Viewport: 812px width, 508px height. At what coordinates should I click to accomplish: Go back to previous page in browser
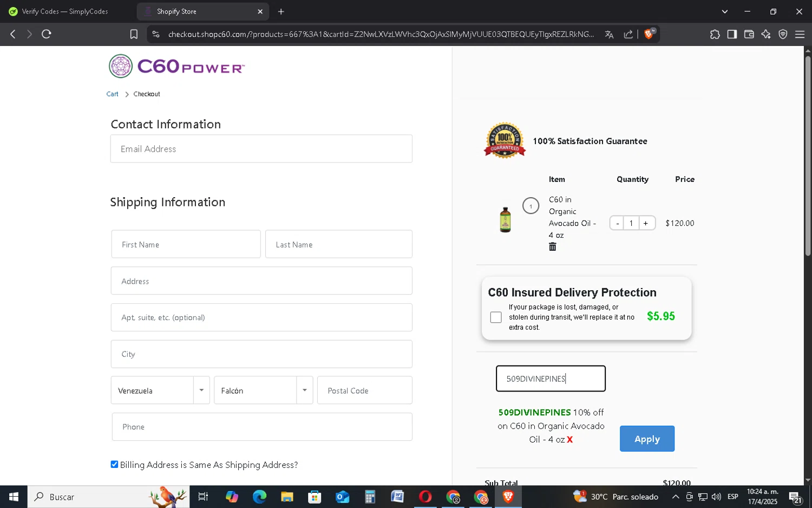click(13, 34)
